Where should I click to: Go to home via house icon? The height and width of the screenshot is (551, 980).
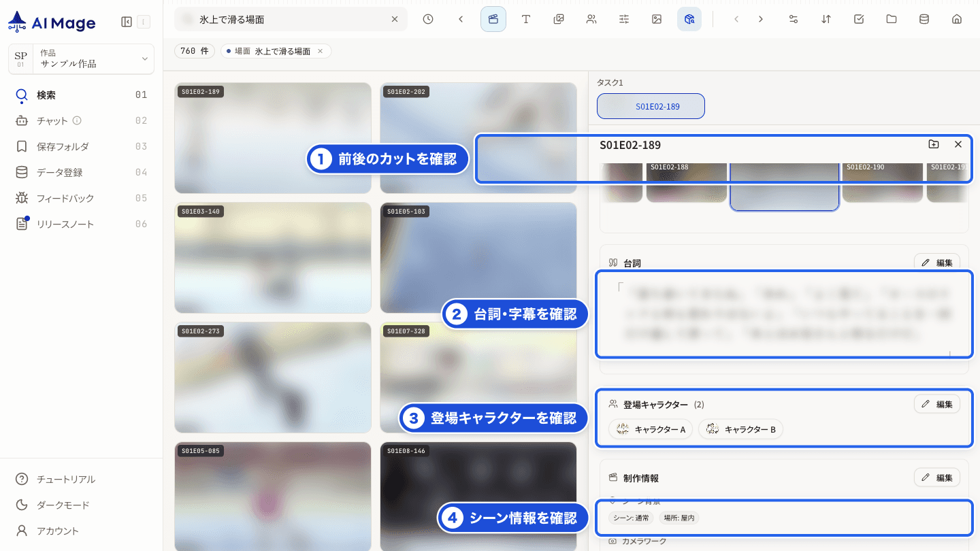pos(957,19)
